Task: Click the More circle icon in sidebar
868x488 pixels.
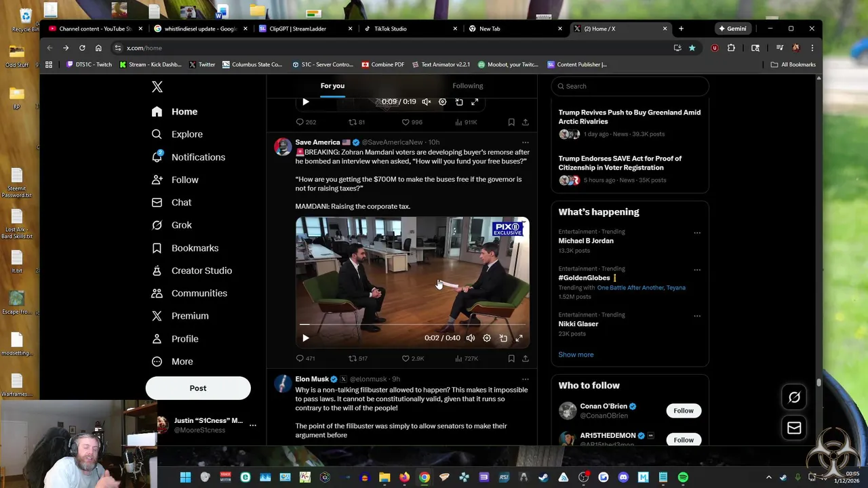Action: coord(157,361)
